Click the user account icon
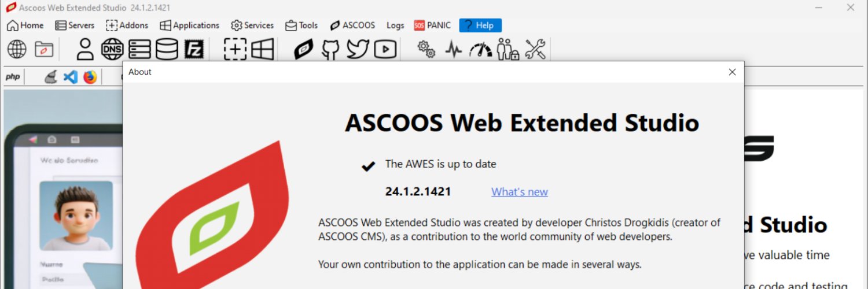The image size is (868, 289). point(85,50)
